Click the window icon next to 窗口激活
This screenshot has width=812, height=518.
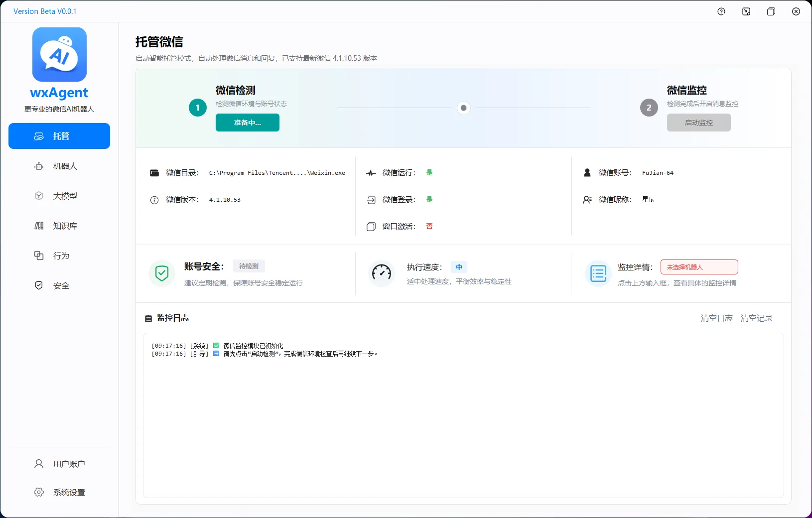point(371,227)
